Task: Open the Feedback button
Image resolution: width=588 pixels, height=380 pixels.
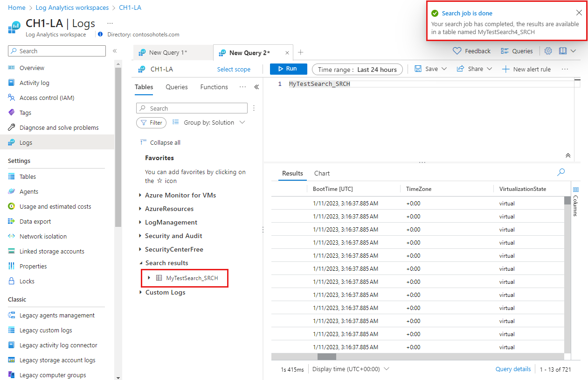Action: [472, 51]
